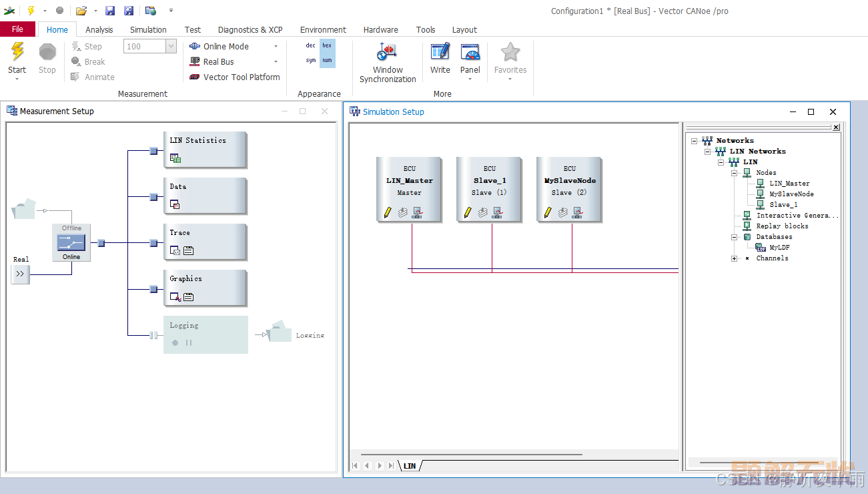Open the Test ribbon tab

(x=193, y=29)
